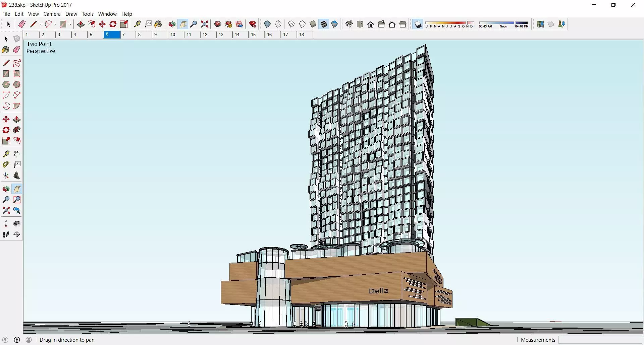Select the Zoom Window tool
The height and width of the screenshot is (345, 644).
point(17,200)
